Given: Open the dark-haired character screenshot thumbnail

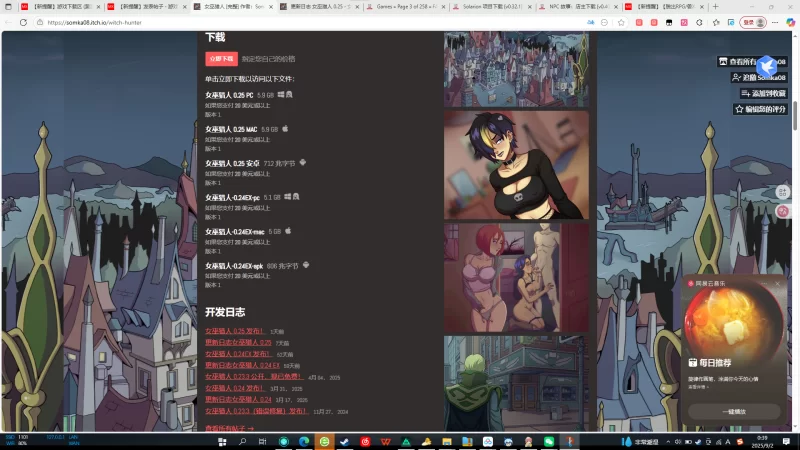Looking at the screenshot, I should (516, 165).
